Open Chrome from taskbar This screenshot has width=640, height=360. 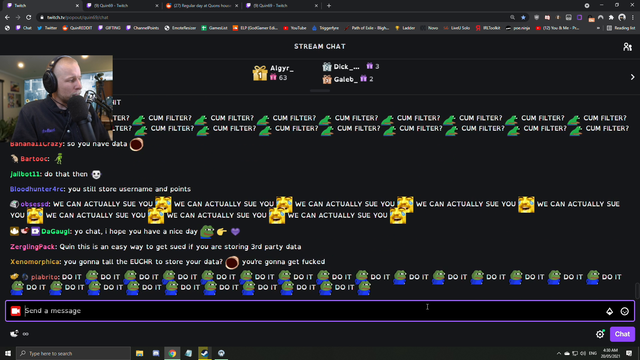pyautogui.click(x=172, y=353)
